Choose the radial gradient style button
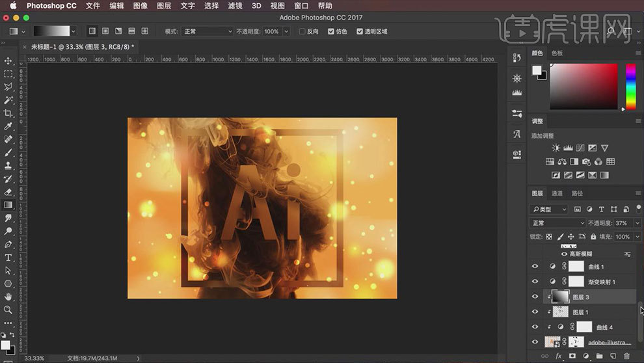Screen dimensions: 644x363 (x=105, y=31)
